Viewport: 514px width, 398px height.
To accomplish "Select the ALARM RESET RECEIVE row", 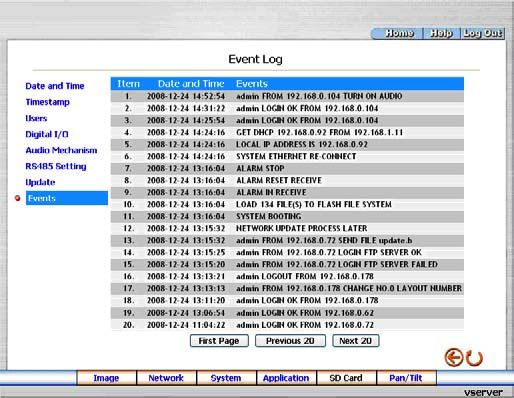I will tap(287, 180).
